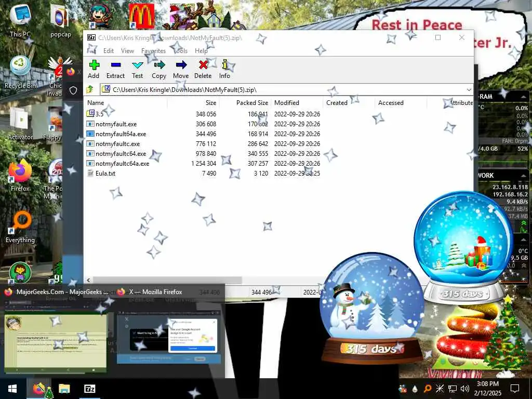532x399 pixels.
Task: Select the 7-Zip taskbar icon
Action: (89, 389)
